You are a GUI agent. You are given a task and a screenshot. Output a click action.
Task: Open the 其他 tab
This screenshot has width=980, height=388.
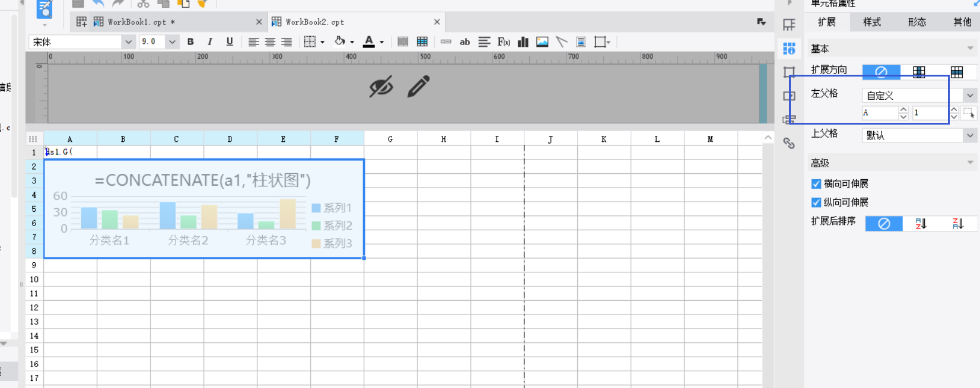pyautogui.click(x=962, y=22)
